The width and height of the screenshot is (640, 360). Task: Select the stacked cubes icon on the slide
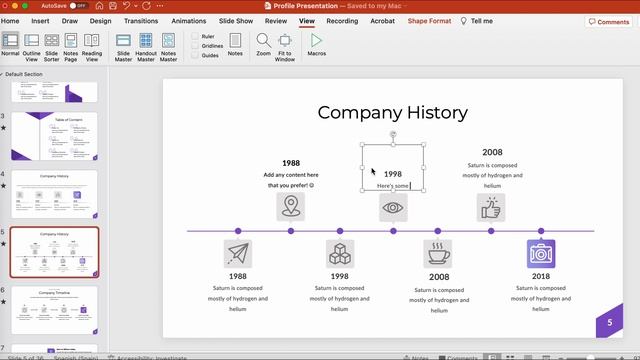pyautogui.click(x=340, y=253)
